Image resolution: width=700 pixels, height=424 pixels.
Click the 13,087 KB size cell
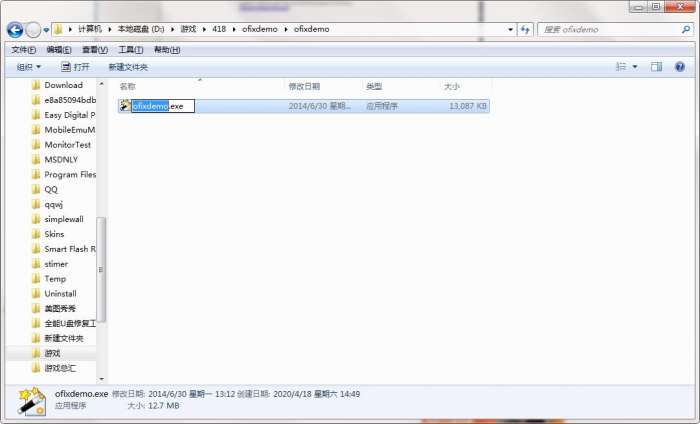pyautogui.click(x=467, y=106)
